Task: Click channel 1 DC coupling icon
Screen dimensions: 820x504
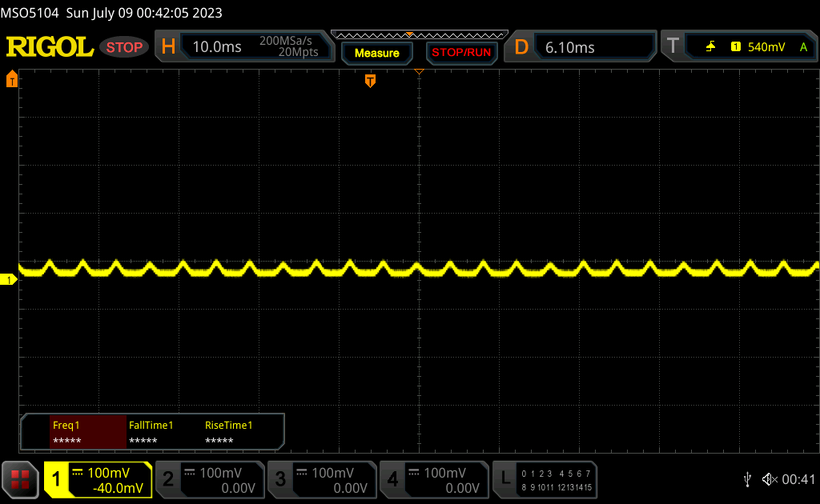Action: click(78, 473)
